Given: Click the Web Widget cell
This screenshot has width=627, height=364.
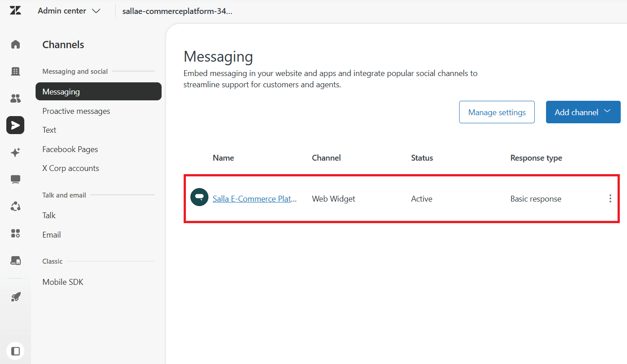Looking at the screenshot, I should click(x=334, y=199).
